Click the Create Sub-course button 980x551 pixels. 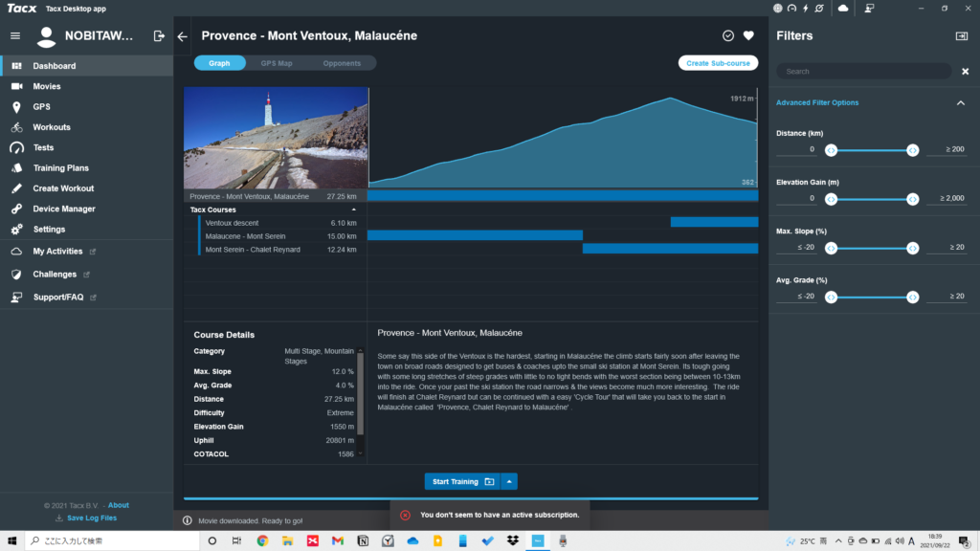tap(718, 63)
